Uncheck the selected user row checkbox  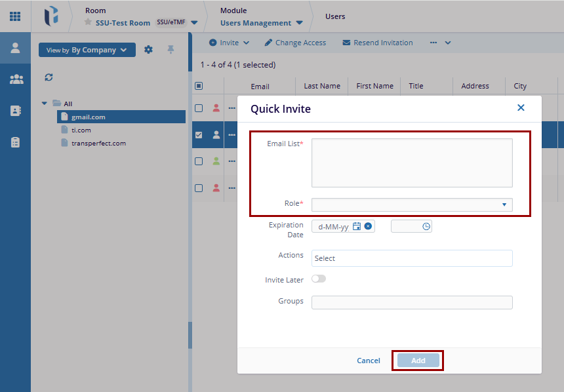(x=199, y=135)
